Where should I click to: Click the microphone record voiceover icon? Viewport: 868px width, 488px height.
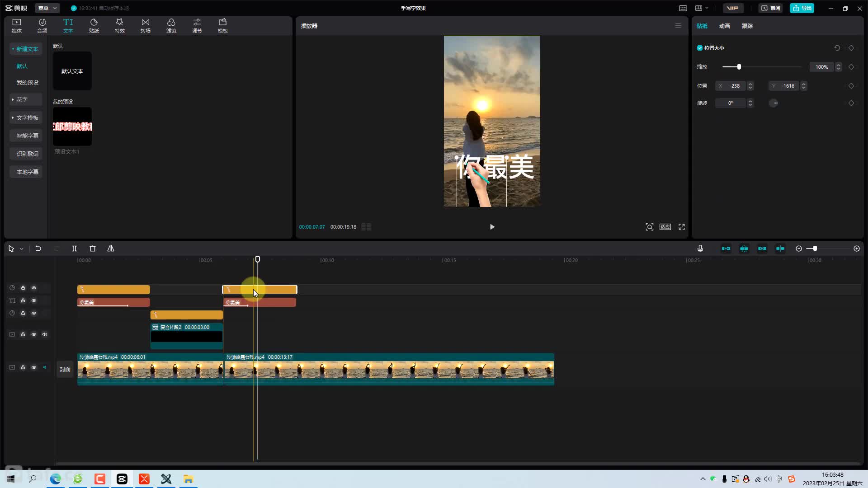(700, 249)
